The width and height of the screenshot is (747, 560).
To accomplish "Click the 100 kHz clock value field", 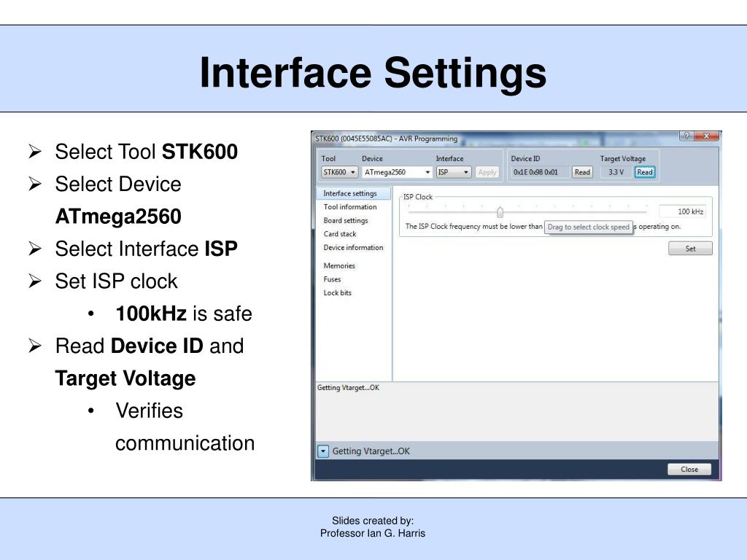I will pyautogui.click(x=682, y=211).
